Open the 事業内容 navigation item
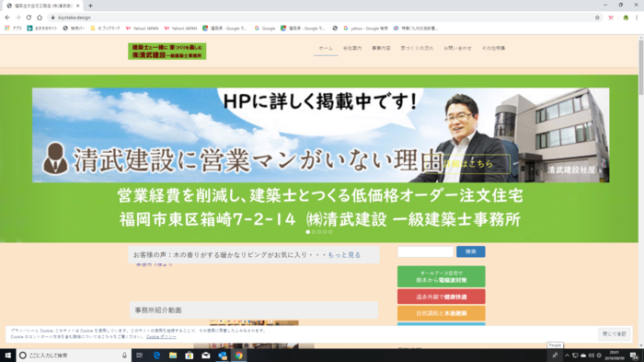The height and width of the screenshot is (362, 644). click(x=381, y=48)
